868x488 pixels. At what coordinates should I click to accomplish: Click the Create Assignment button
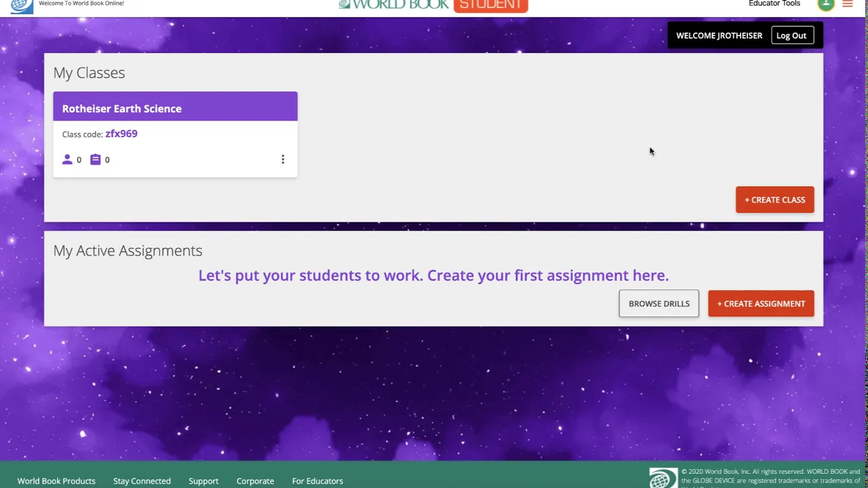pyautogui.click(x=761, y=304)
